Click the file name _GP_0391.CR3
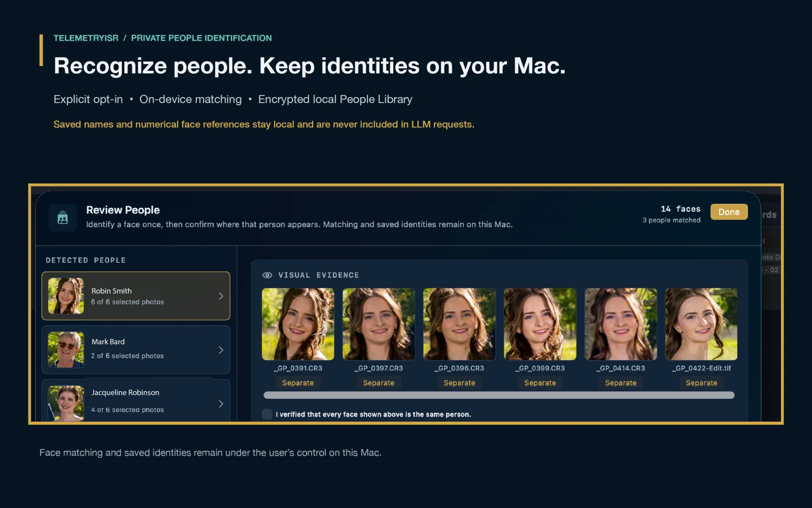Image resolution: width=812 pixels, height=508 pixels. 298,368
